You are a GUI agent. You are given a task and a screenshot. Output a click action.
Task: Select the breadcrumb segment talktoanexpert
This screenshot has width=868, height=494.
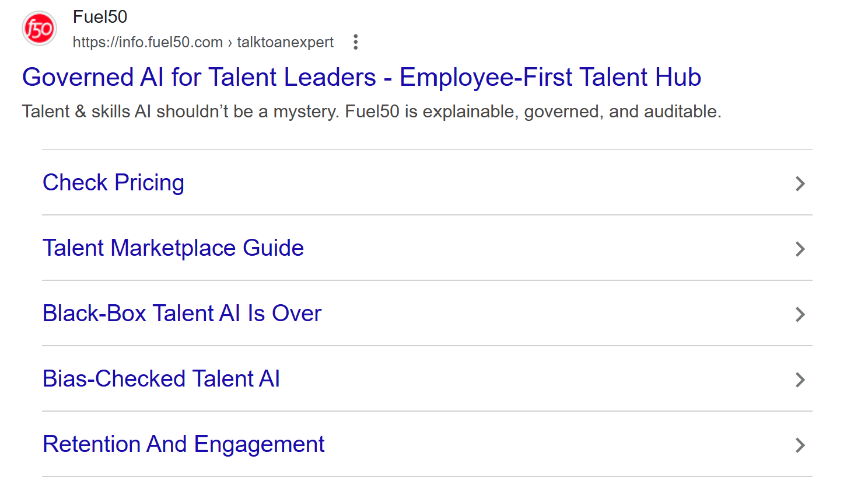pyautogui.click(x=285, y=41)
